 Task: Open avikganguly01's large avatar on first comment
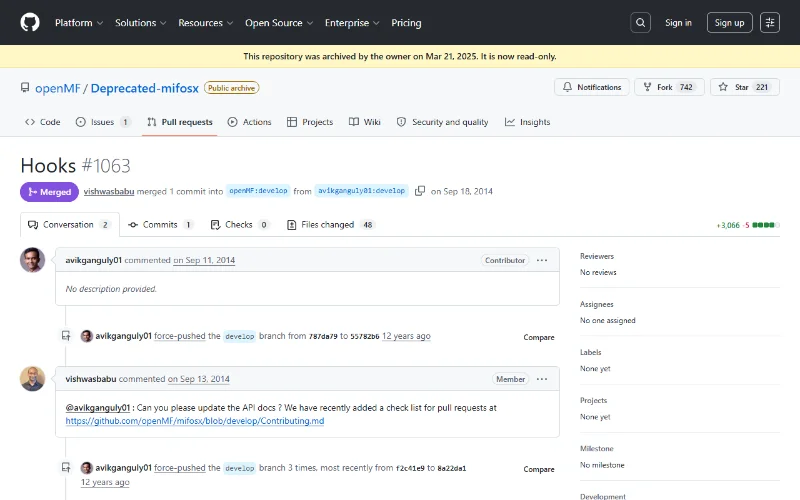click(x=32, y=260)
